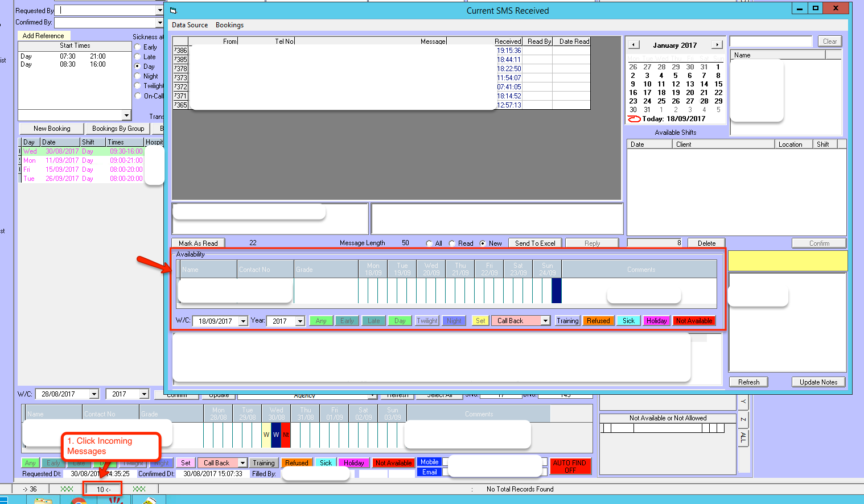The image size is (864, 504).
Task: Open the Bookings menu
Action: pos(229,25)
